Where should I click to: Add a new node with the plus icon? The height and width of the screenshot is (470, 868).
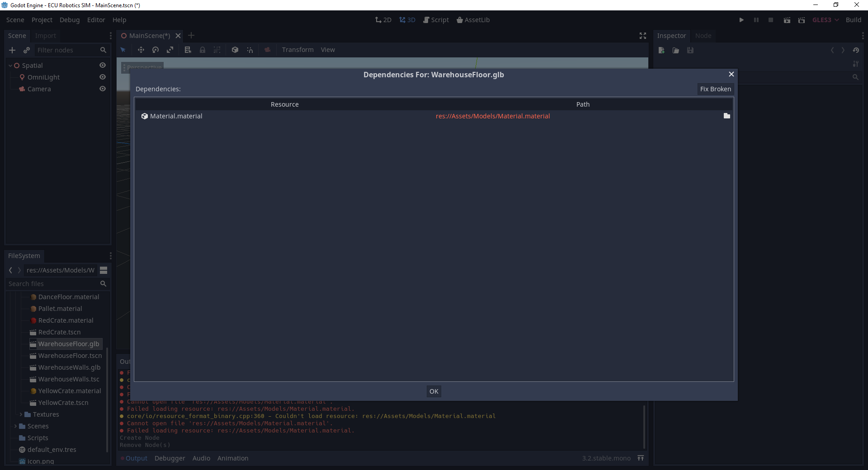tap(12, 50)
